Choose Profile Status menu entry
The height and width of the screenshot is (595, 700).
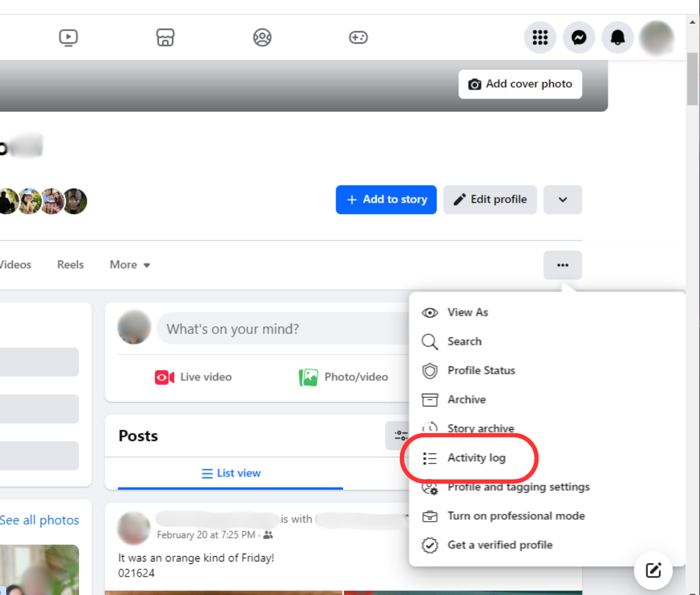point(547,371)
